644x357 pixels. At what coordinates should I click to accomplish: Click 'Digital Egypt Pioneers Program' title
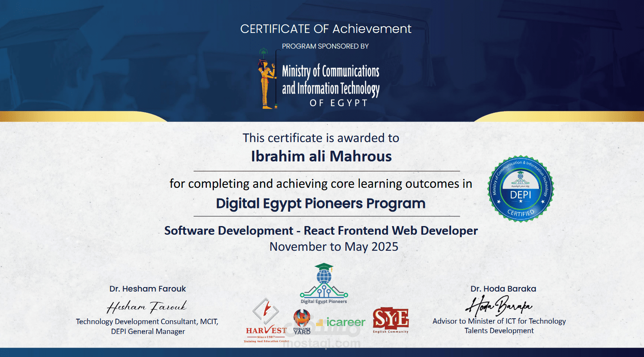click(x=321, y=203)
